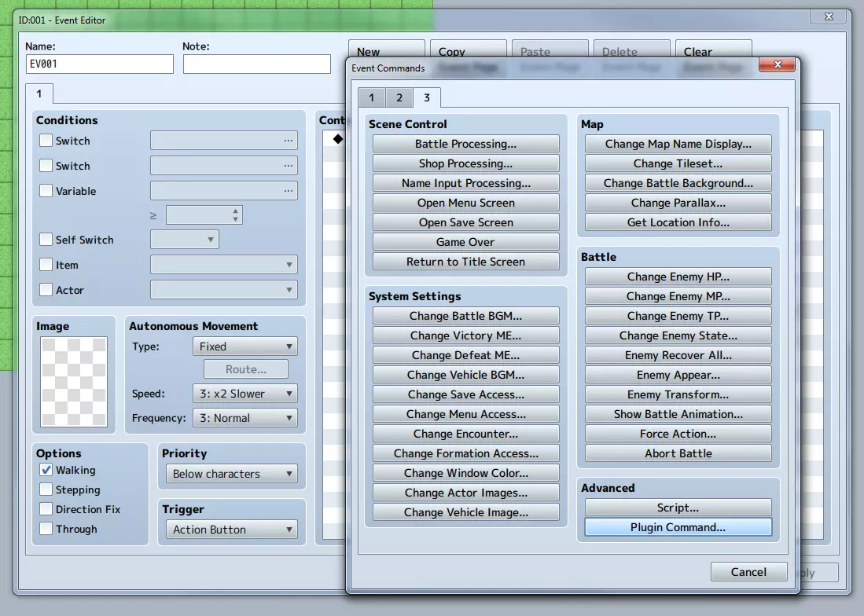Click the Cancel button
Screen dimensions: 864x616
(x=748, y=572)
